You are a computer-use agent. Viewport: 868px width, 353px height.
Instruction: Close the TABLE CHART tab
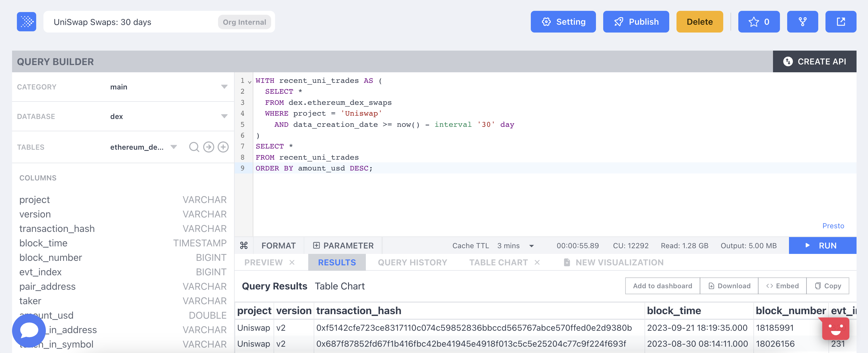click(x=537, y=262)
